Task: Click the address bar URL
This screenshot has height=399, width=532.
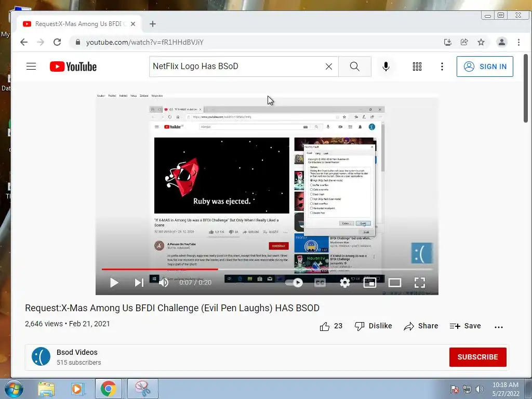Action: point(145,42)
